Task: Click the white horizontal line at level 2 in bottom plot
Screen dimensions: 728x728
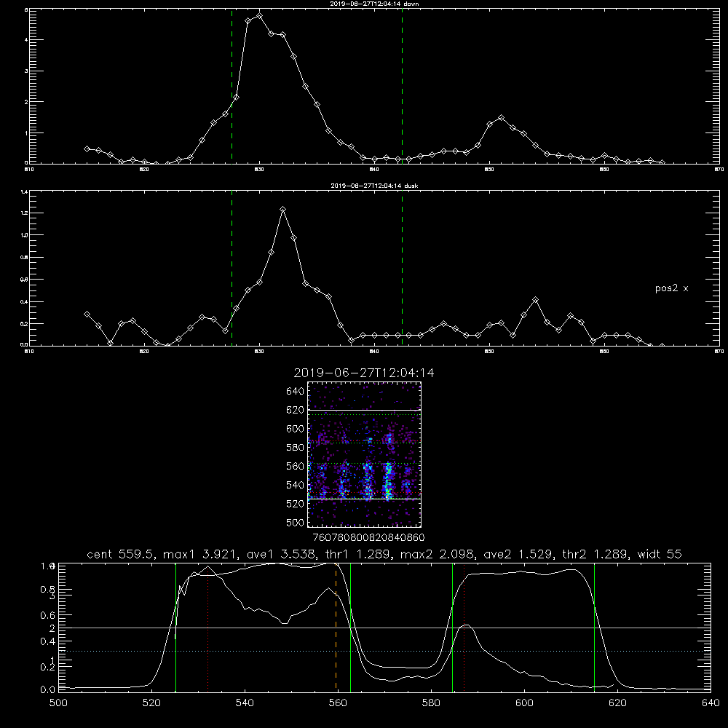Action: click(x=384, y=628)
